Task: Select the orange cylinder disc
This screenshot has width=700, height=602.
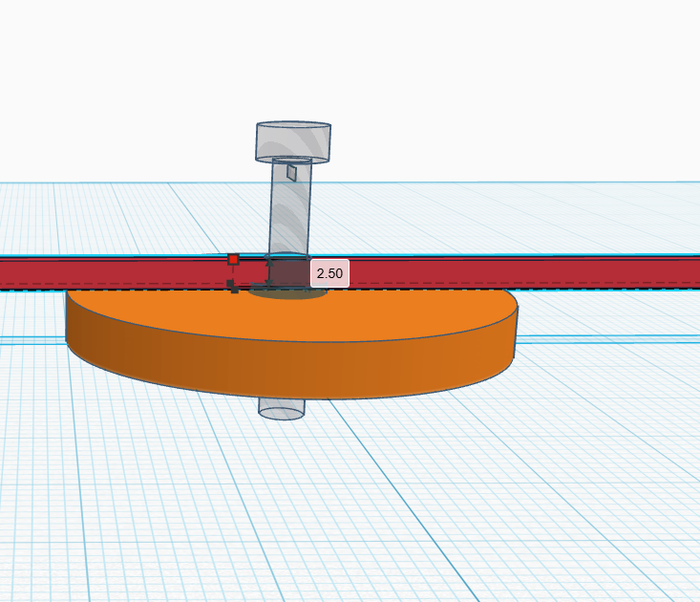Action: click(x=292, y=344)
